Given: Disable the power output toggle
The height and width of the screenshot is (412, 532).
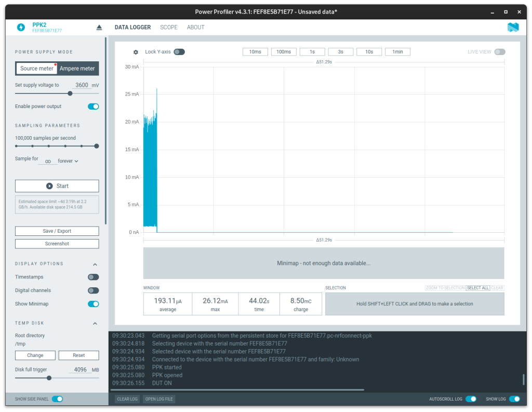Looking at the screenshot, I should [93, 107].
